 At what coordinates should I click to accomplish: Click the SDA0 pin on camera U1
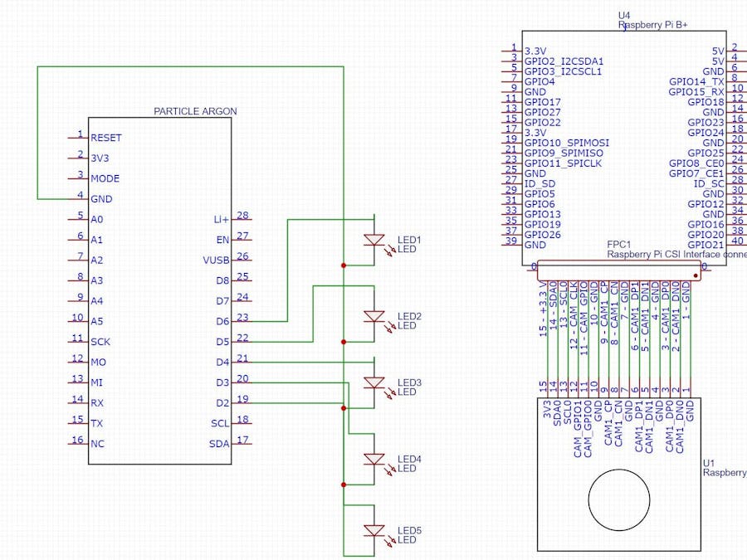pyautogui.click(x=558, y=413)
